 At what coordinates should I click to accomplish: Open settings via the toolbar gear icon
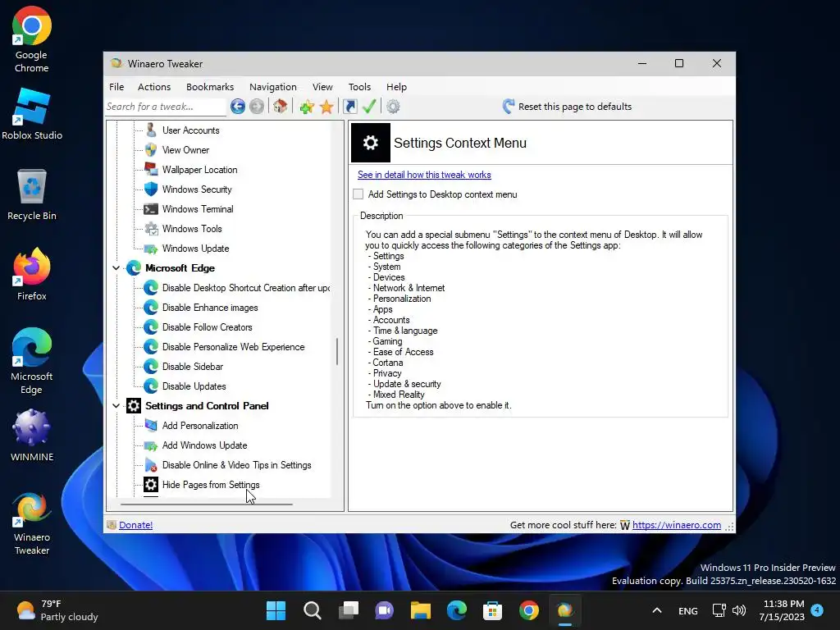coord(393,107)
